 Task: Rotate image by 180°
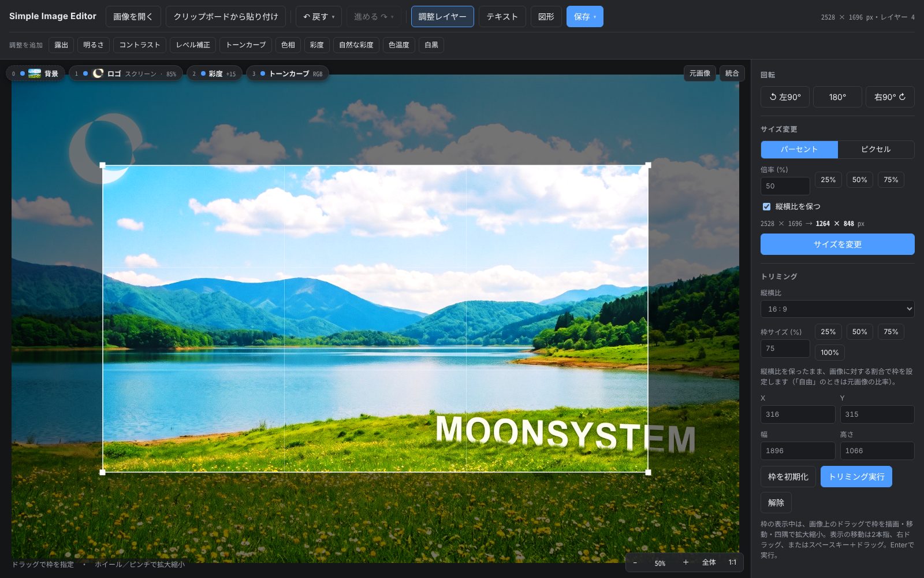(x=837, y=97)
